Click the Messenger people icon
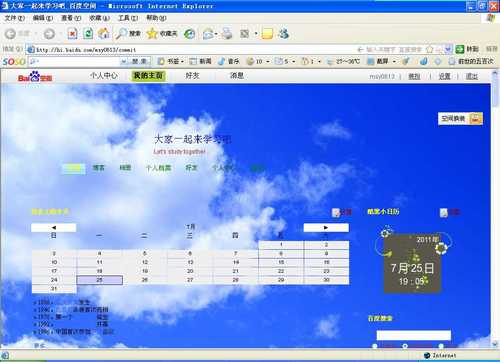The width and height of the screenshot is (500, 362). coord(284,34)
